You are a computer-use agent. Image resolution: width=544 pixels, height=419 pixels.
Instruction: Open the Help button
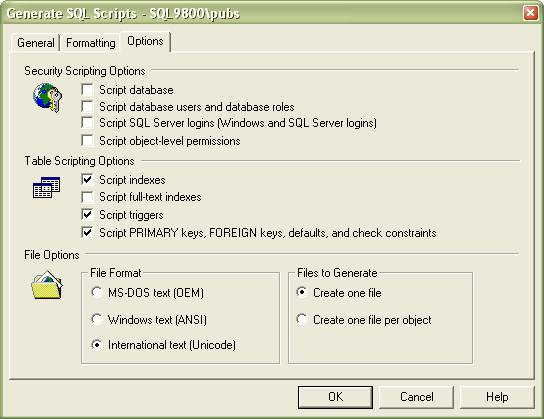coord(497,397)
